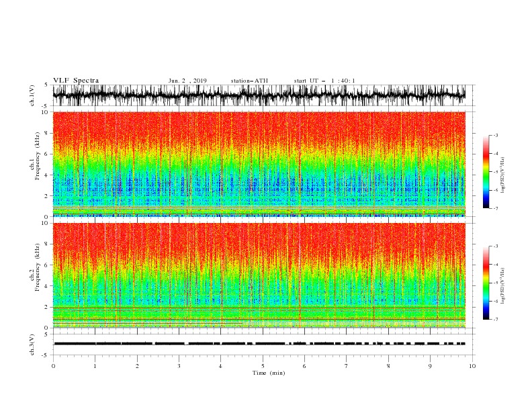
Task: Click time-axis tick label "0"
Action: 53,366
